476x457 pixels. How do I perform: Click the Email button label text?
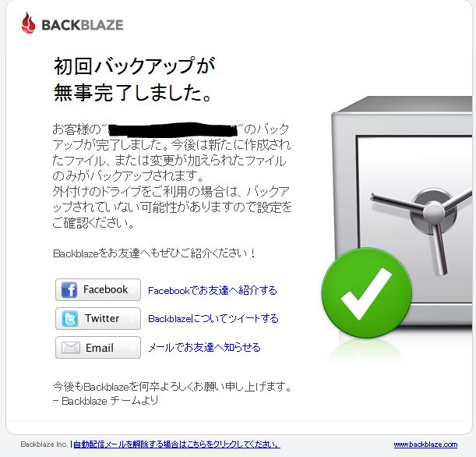click(x=100, y=348)
